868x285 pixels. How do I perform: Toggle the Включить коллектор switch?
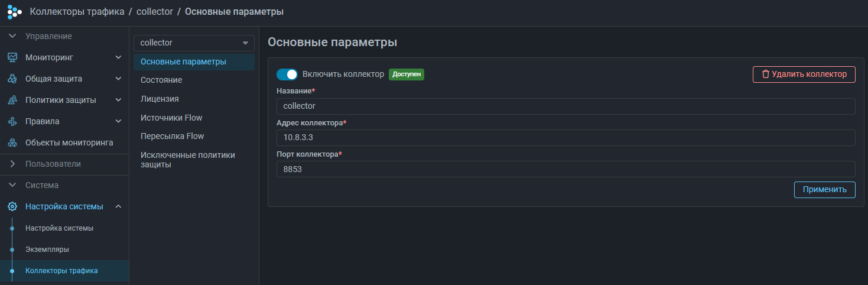(287, 75)
